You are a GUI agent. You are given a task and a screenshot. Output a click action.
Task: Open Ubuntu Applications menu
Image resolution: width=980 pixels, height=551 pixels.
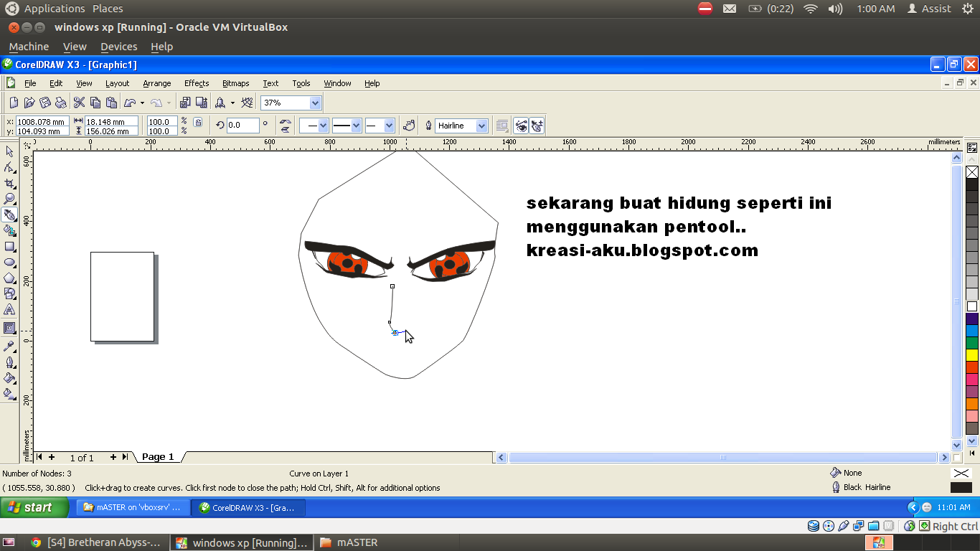pyautogui.click(x=55, y=9)
